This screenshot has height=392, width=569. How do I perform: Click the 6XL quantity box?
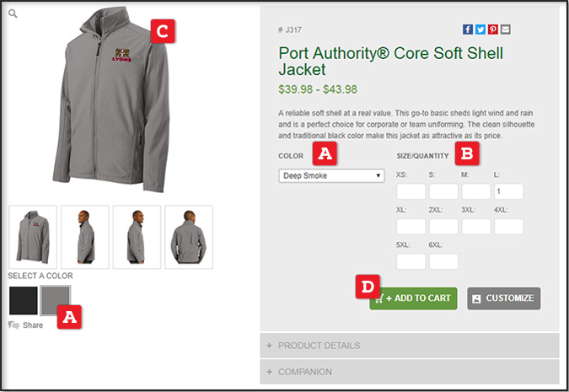coord(443,261)
